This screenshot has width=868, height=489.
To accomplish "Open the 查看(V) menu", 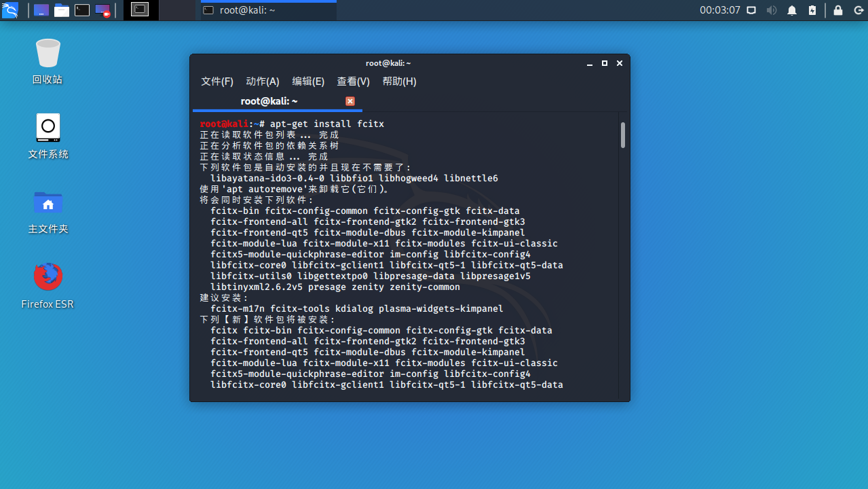I will click(x=353, y=81).
